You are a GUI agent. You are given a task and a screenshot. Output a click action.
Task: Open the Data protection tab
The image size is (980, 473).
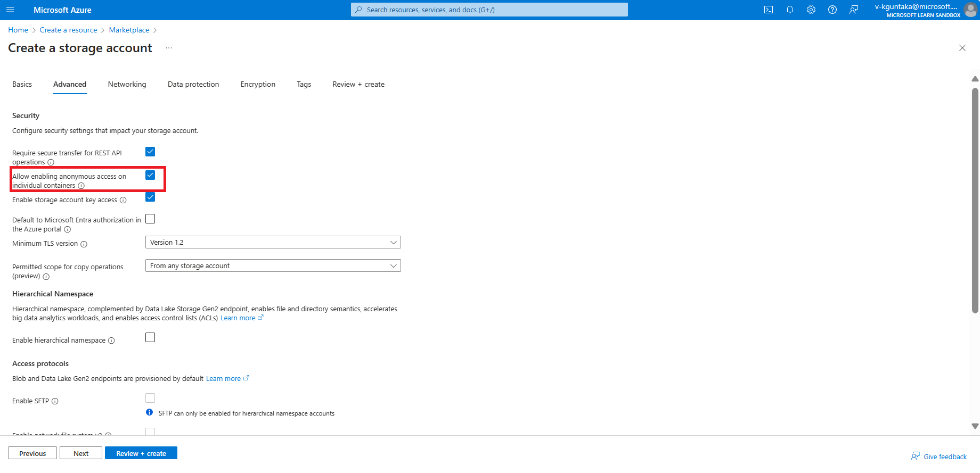coord(193,84)
